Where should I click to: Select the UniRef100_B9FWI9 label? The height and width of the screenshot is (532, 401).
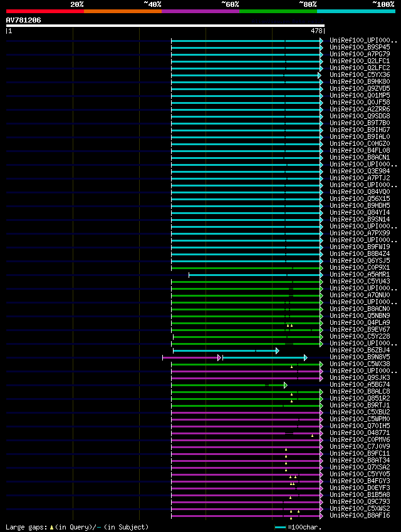click(360, 247)
